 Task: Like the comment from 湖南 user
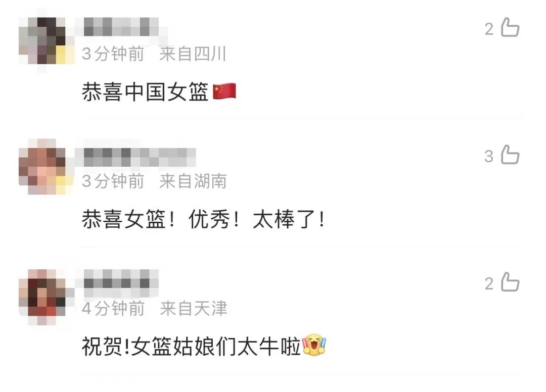tap(510, 155)
